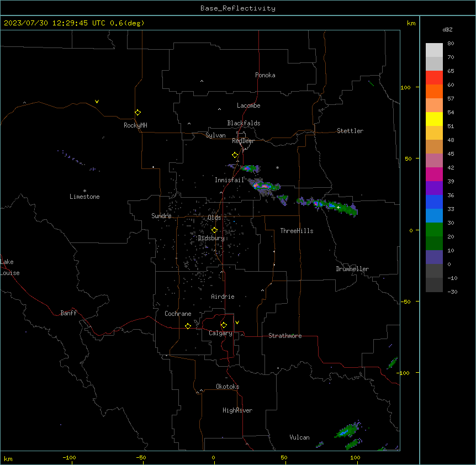Click the Drumheller label

(x=352, y=269)
